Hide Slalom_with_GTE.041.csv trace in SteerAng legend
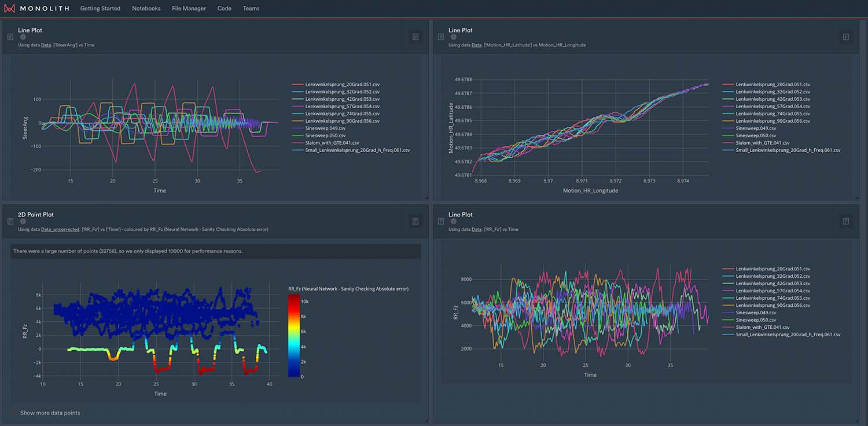868x426 pixels. (325, 142)
